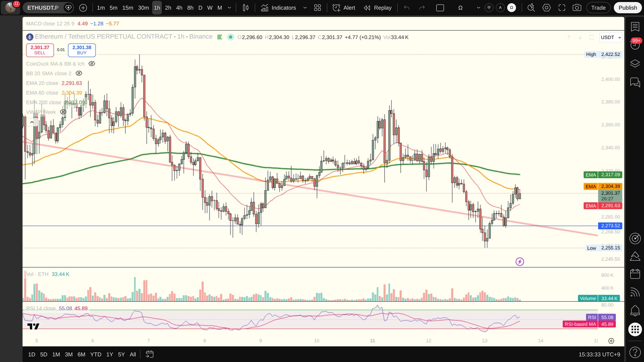Open the 99+ notifications clock icon

tap(635, 44)
